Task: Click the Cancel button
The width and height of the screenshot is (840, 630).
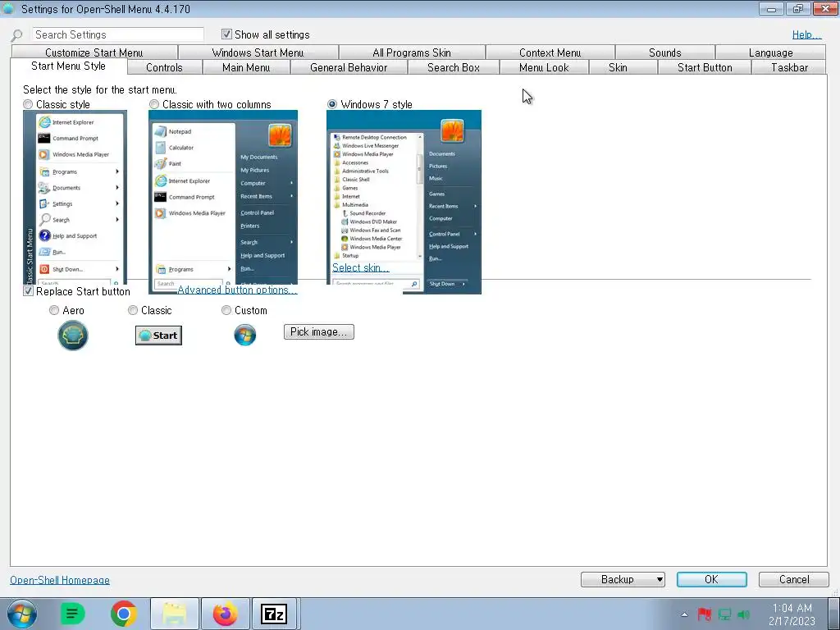Action: pyautogui.click(x=794, y=579)
